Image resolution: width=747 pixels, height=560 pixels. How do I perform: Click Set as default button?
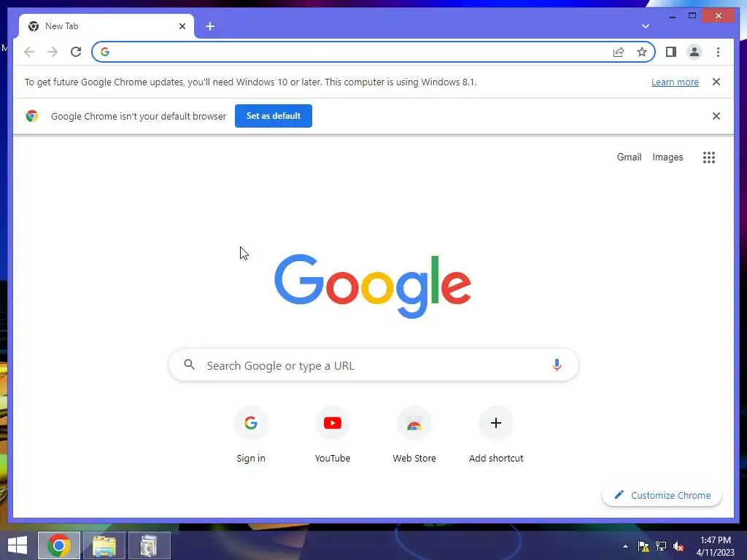point(274,116)
